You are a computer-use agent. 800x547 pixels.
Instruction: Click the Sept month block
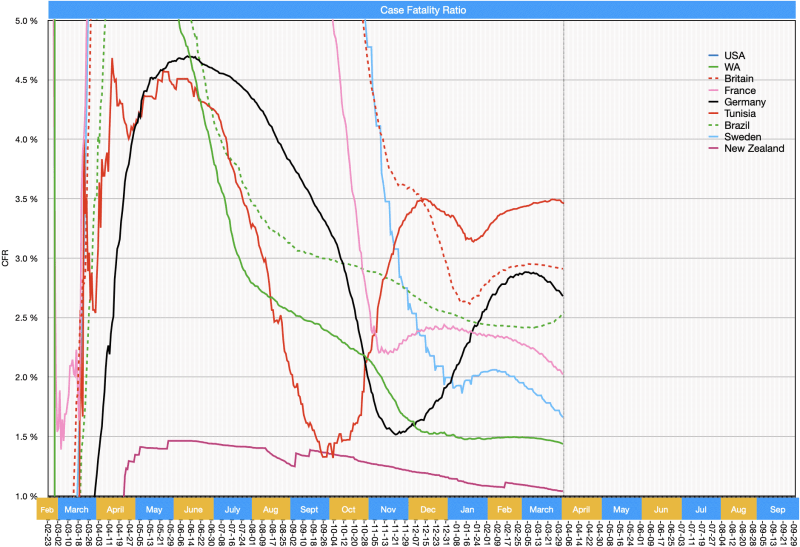[309, 507]
